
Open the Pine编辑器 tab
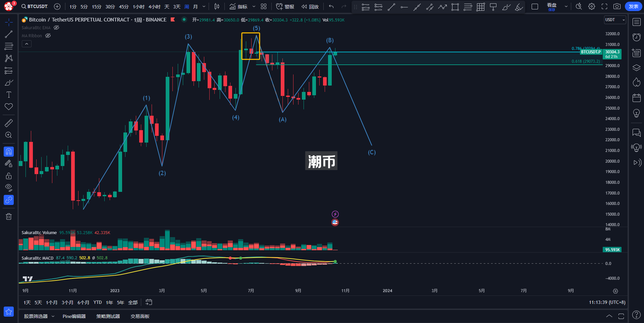coord(74,316)
